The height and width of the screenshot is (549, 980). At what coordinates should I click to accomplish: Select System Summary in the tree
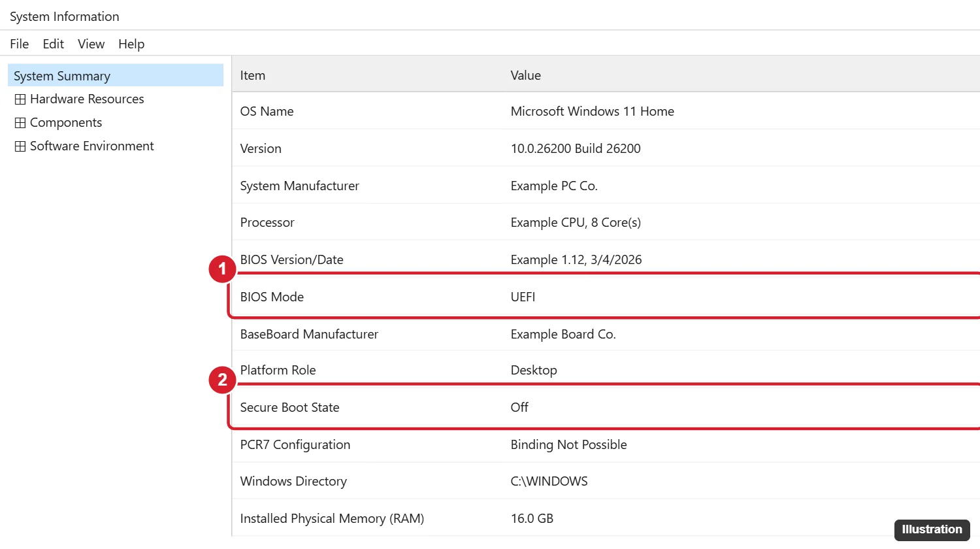[x=116, y=75]
